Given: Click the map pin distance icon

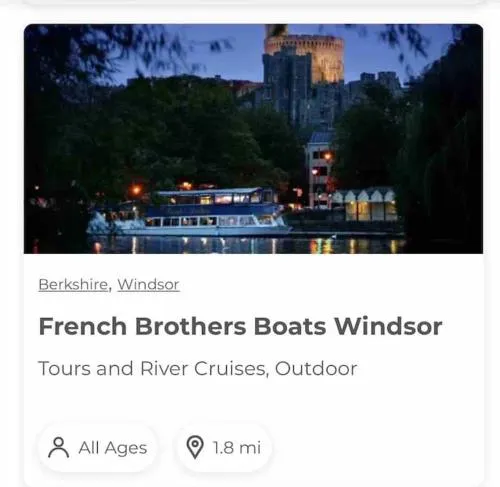Looking at the screenshot, I should coord(195,447).
